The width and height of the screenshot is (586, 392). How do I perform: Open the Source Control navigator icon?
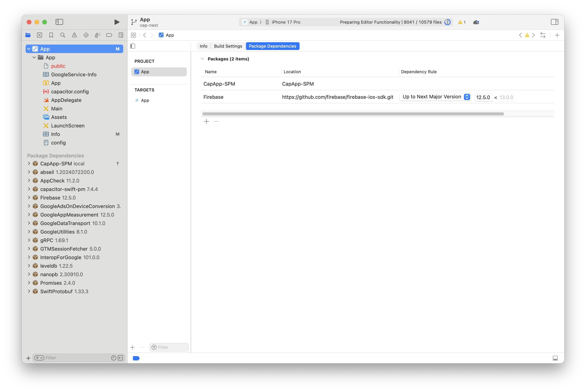40,35
